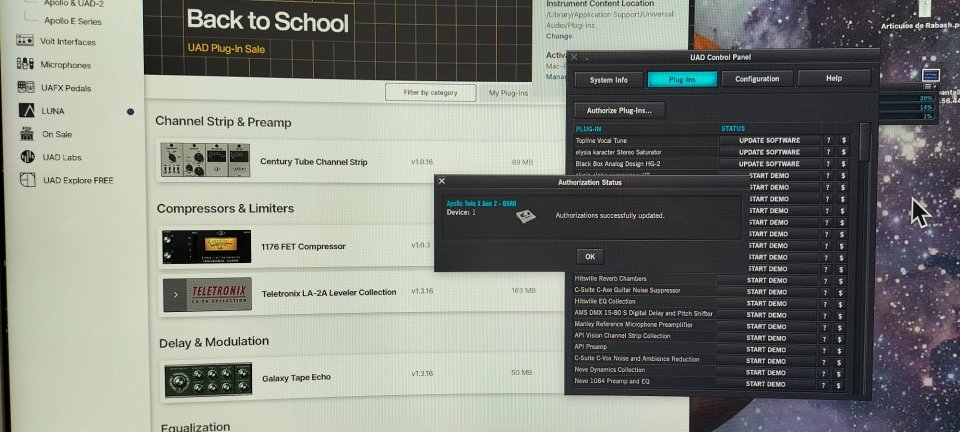960x432 pixels.
Task: Click the Neve Dynamics Collection row name
Action: [609, 370]
